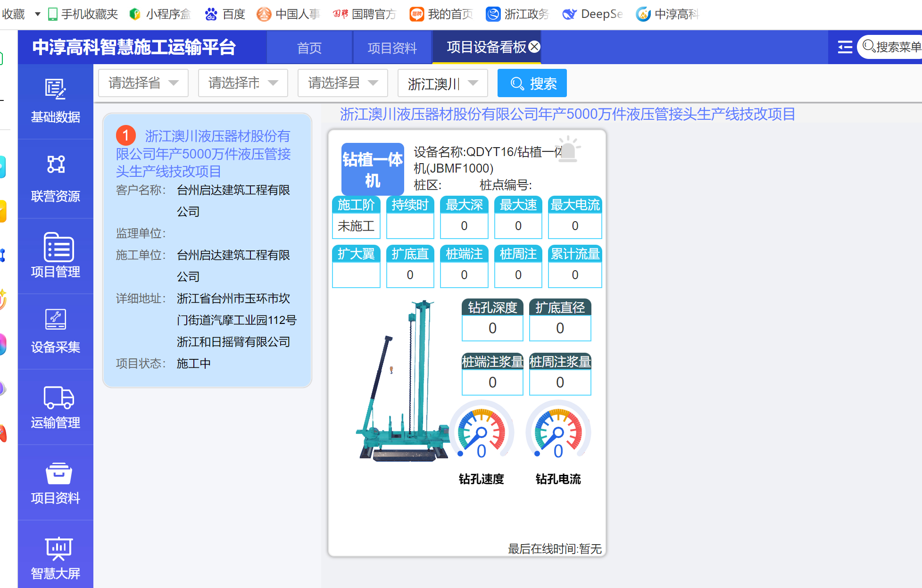922x588 pixels.
Task: Switch to the 首页 tab
Action: (x=309, y=48)
